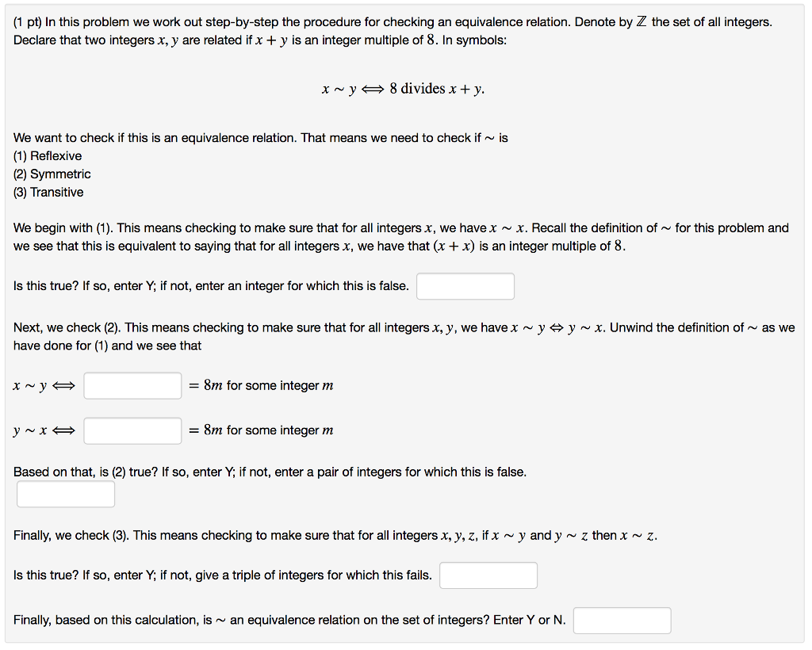Click the transitive triple answer field

point(488,575)
